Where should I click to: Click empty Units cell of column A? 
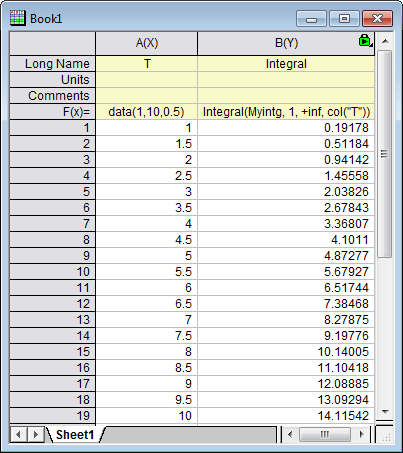coord(147,80)
